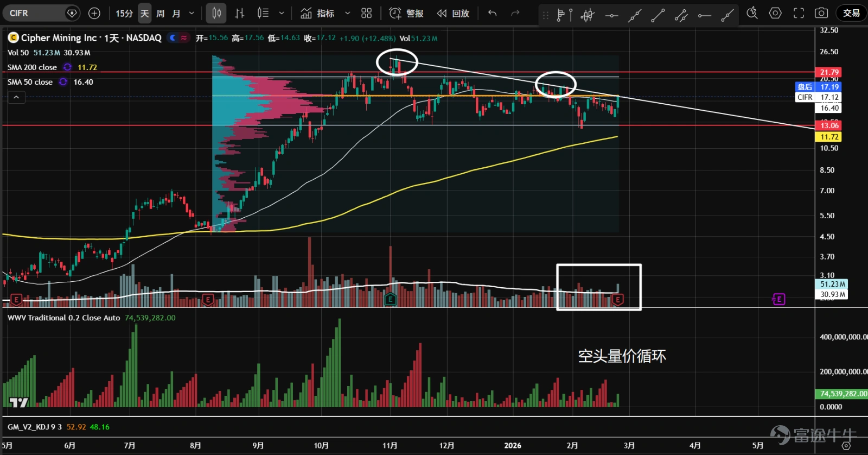Select the parallel channel drawing tool
Screen dimensions: 868x455
point(681,15)
